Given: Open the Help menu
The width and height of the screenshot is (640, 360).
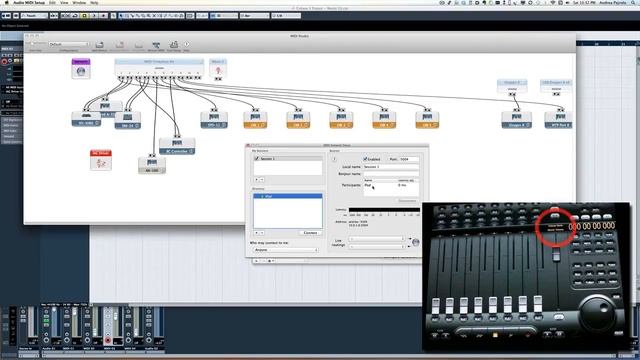Looking at the screenshot, I should (94, 2).
